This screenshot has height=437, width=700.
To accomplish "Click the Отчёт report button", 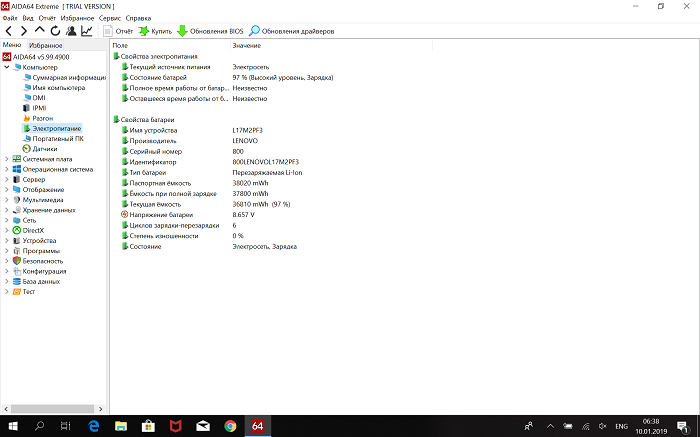I will [118, 31].
